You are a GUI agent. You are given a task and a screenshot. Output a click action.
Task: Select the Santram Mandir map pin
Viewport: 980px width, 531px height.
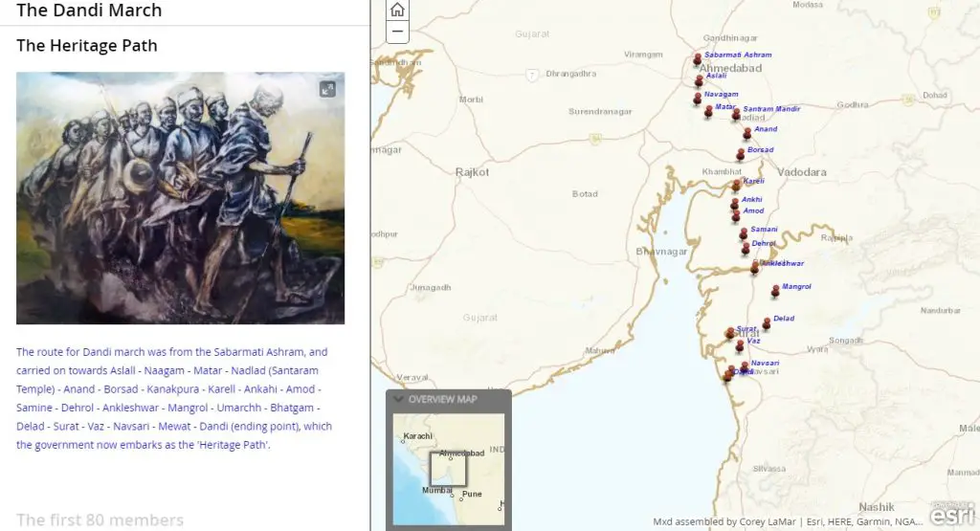736,114
